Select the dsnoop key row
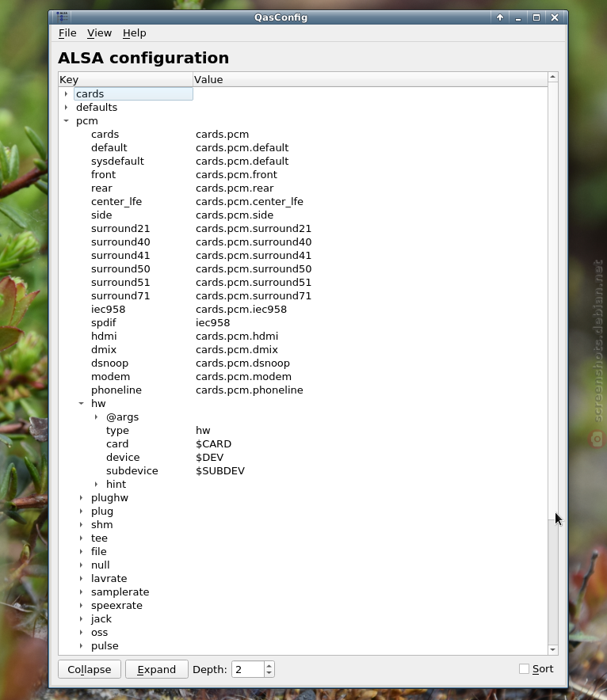The image size is (607, 700). [x=109, y=363]
